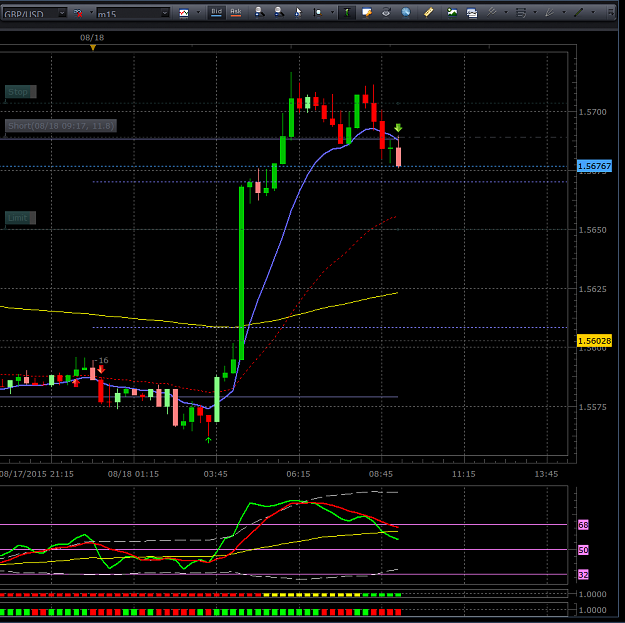The image size is (625, 623).
Task: Click the stacked windows snapshot icon
Action: tap(472, 13)
